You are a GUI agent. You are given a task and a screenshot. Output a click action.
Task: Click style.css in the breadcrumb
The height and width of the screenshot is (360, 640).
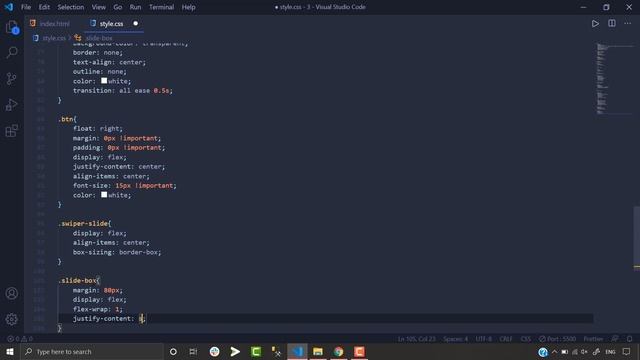54,38
